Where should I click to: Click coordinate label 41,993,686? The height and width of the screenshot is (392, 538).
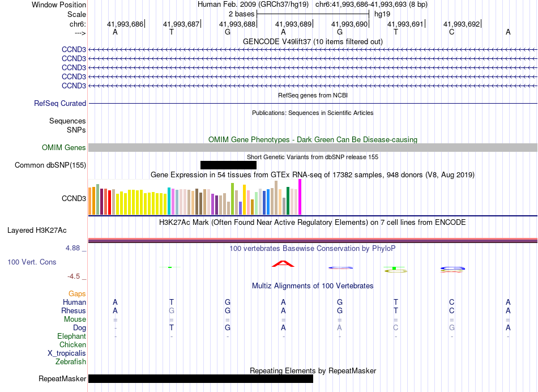125,24
